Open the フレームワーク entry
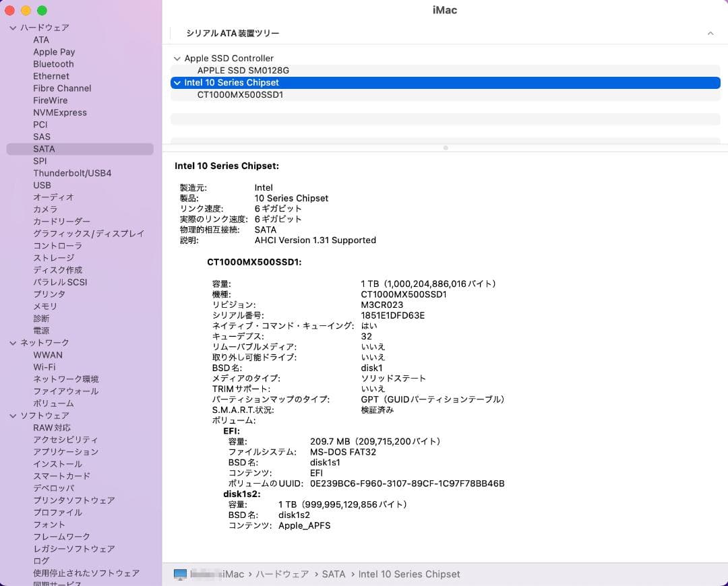The width and height of the screenshot is (728, 586). [62, 536]
